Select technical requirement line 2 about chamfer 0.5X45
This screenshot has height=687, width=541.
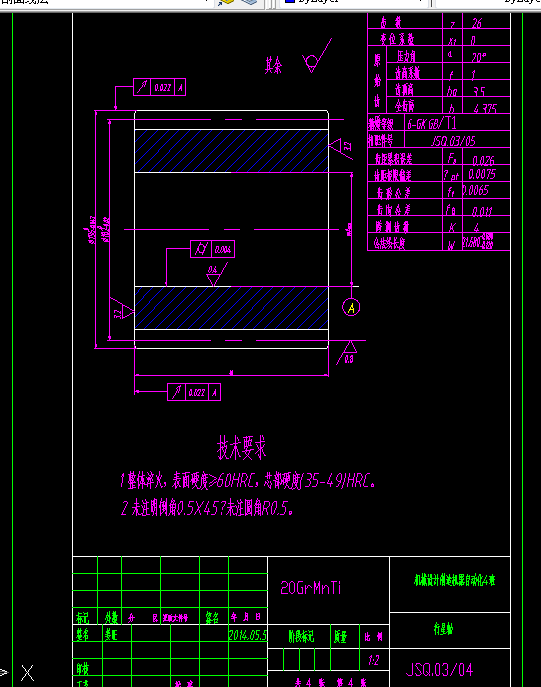tap(207, 508)
